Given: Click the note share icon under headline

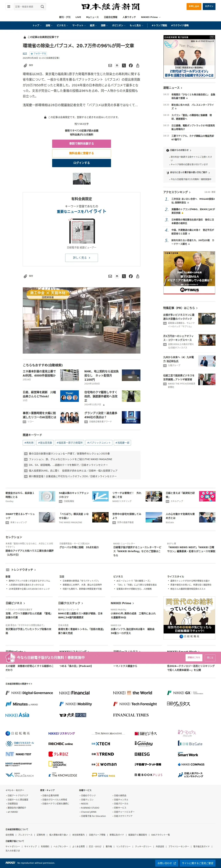Looking at the screenshot, I should (117, 66).
